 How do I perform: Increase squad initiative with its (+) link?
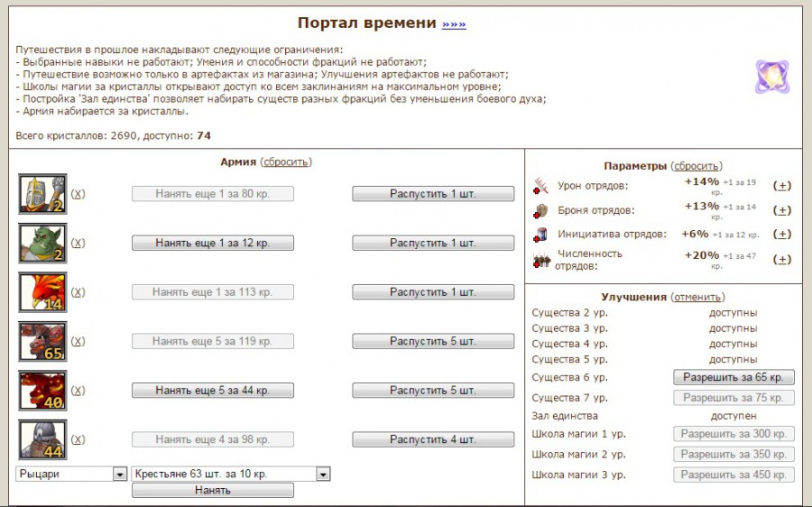tap(782, 234)
